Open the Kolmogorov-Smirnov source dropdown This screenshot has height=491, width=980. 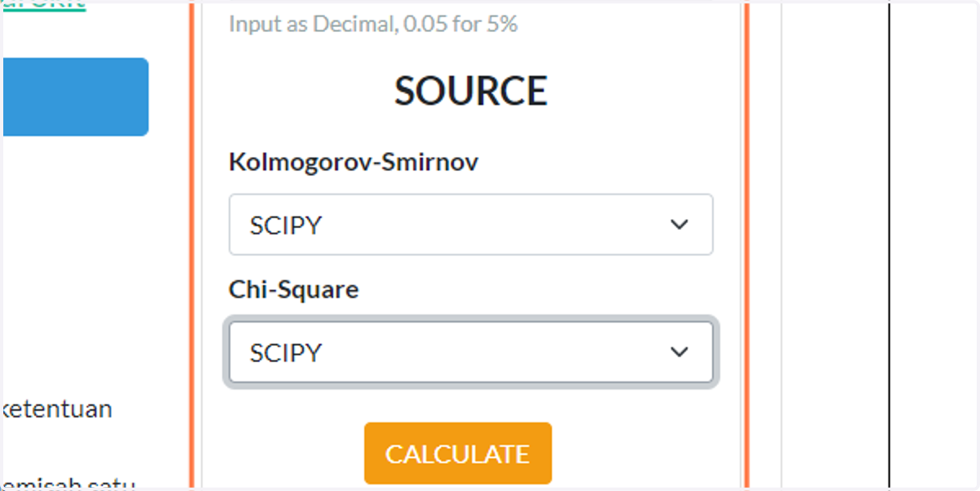[470, 225]
